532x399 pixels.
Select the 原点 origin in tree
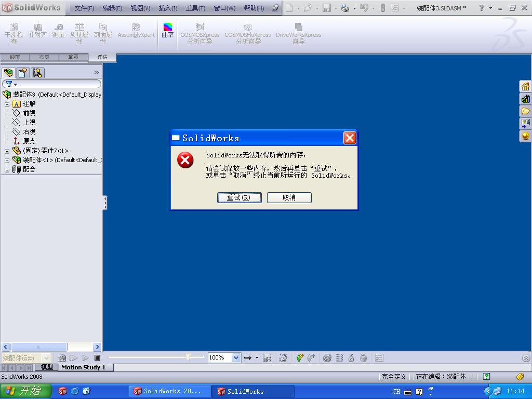pos(29,141)
